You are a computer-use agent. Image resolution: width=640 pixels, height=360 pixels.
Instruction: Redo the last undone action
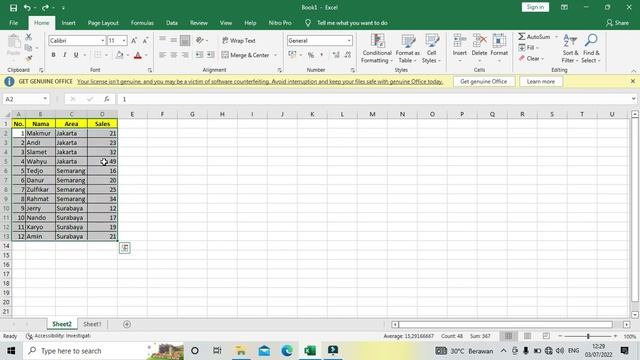point(45,7)
